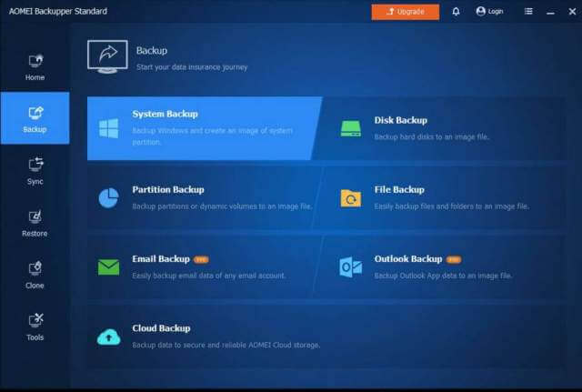Open the hamburger menu icon
Viewport: 582px width, 392px height.
click(528, 12)
